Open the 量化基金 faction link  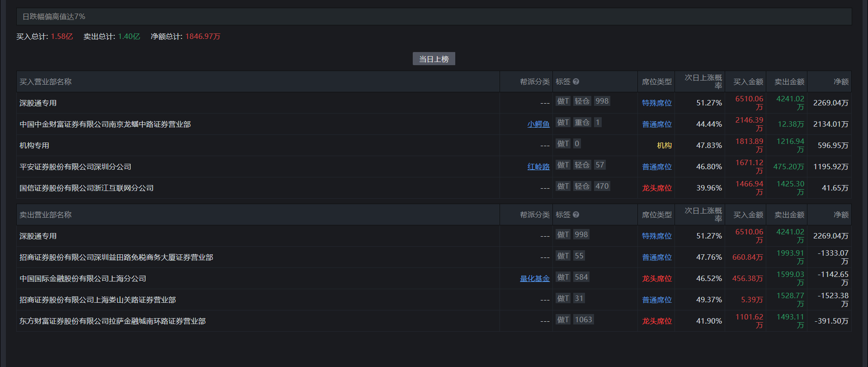tap(535, 278)
